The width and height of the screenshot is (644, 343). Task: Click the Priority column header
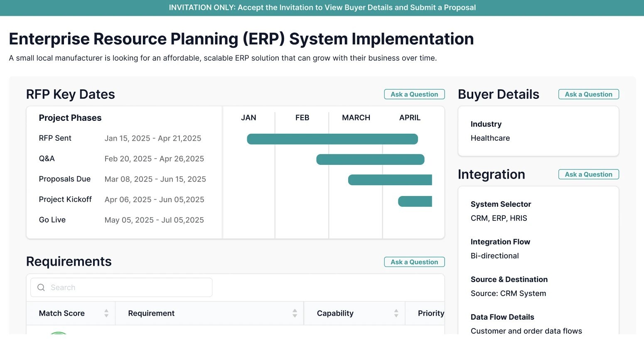tap(425, 313)
